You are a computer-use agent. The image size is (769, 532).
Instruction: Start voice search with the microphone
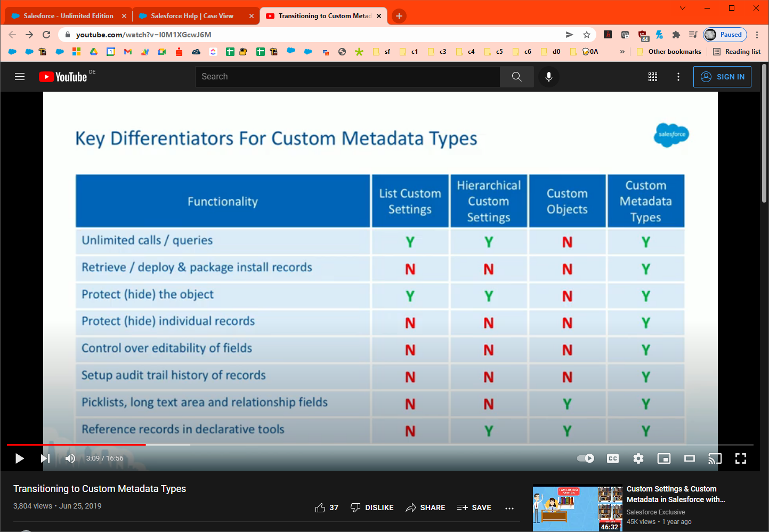point(549,77)
